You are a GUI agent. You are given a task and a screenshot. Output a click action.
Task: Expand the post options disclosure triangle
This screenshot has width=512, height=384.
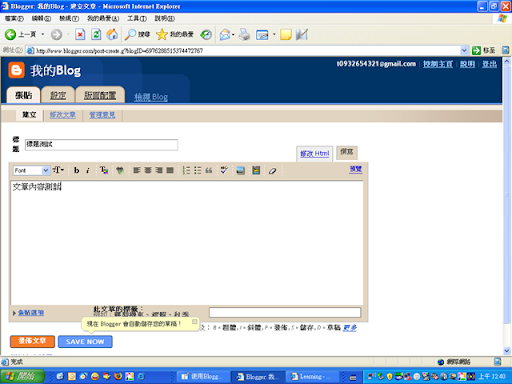(14, 313)
